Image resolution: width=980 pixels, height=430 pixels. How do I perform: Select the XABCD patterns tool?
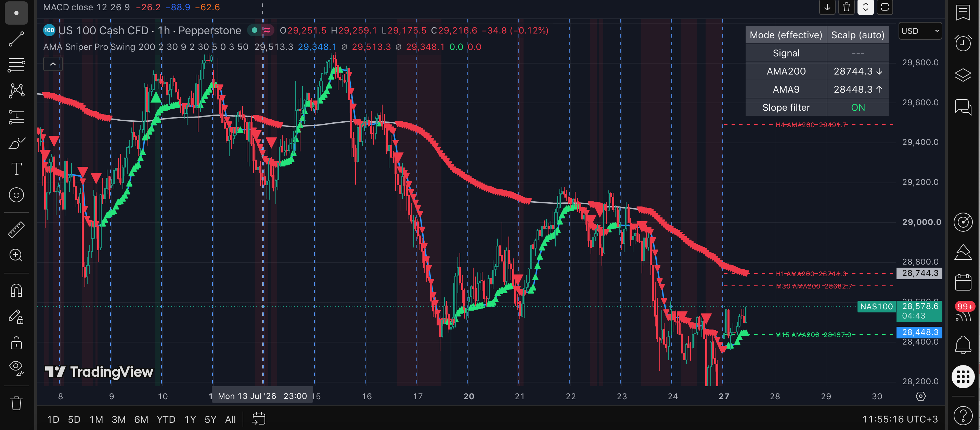tap(16, 91)
